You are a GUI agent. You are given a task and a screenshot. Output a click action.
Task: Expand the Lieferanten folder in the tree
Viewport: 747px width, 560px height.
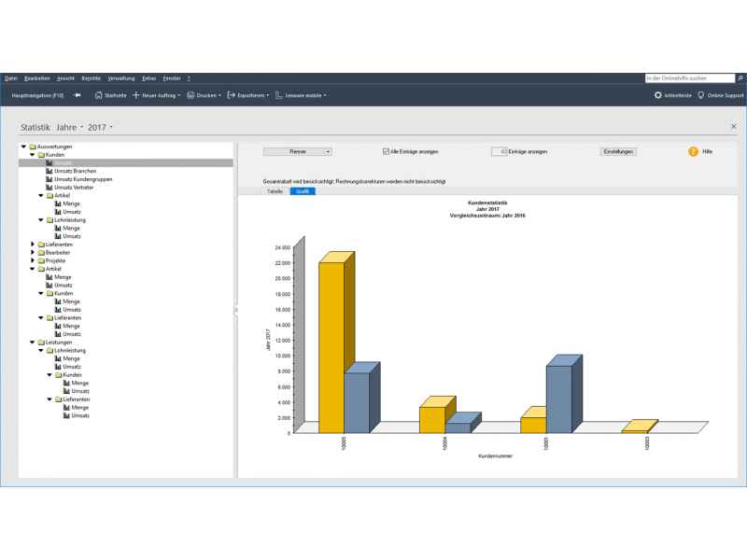[x=33, y=245]
